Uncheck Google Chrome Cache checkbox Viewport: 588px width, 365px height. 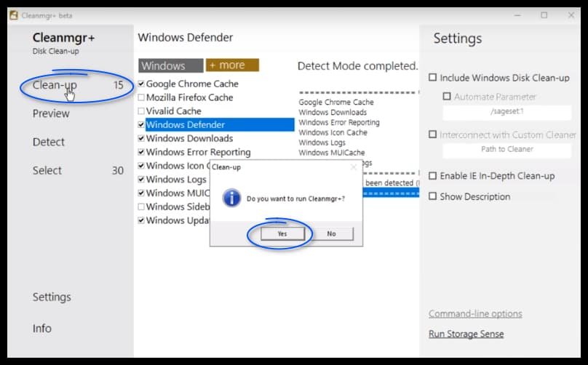pos(141,84)
